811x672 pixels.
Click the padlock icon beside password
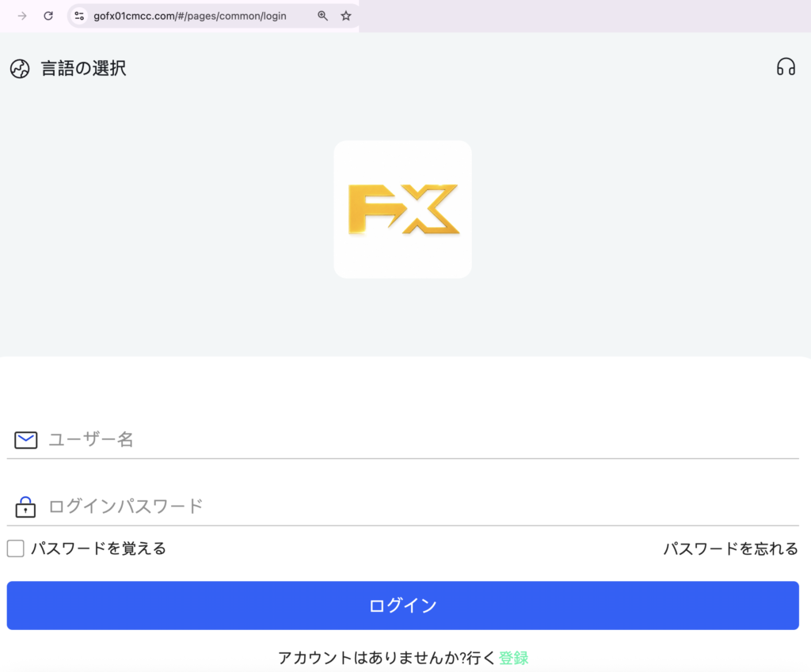(x=25, y=507)
